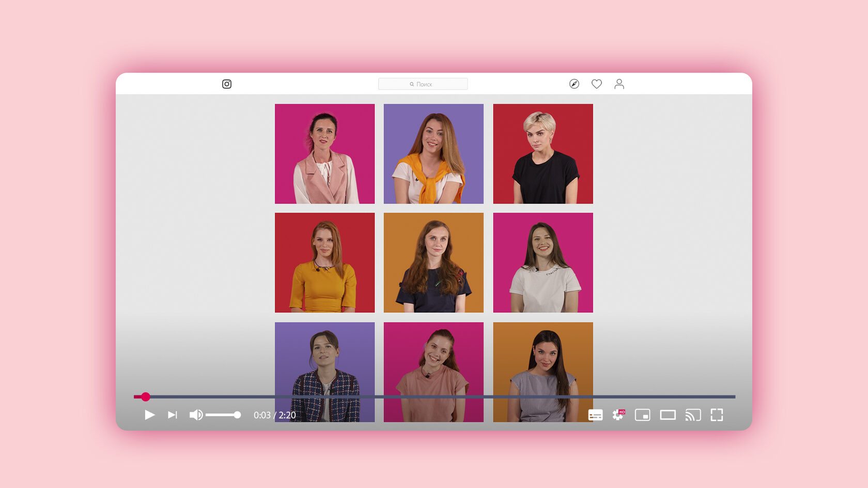Viewport: 868px width, 488px height.
Task: Open the photo of woman in pink vest
Action: click(x=324, y=153)
